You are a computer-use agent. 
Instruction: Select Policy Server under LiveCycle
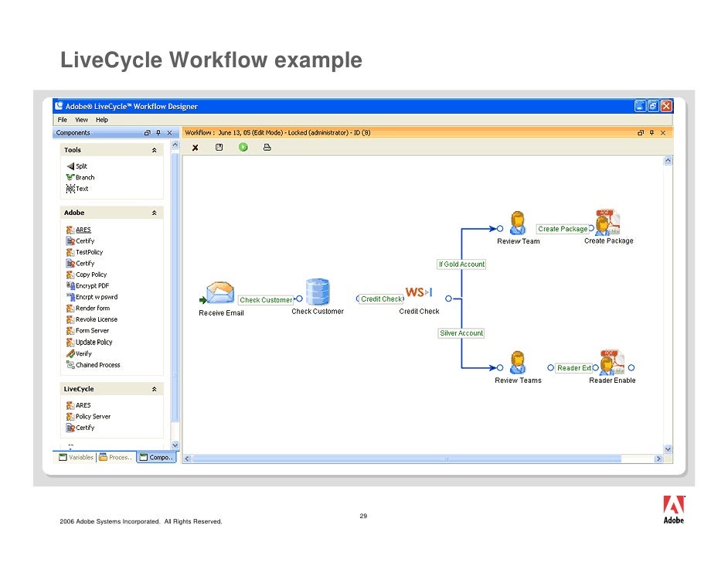coord(88,416)
